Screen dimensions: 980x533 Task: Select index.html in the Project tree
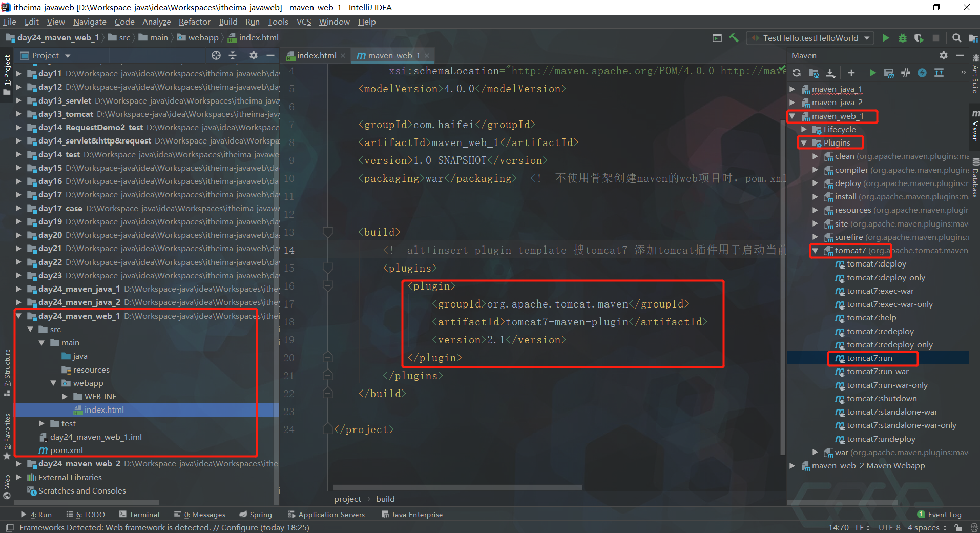click(104, 410)
